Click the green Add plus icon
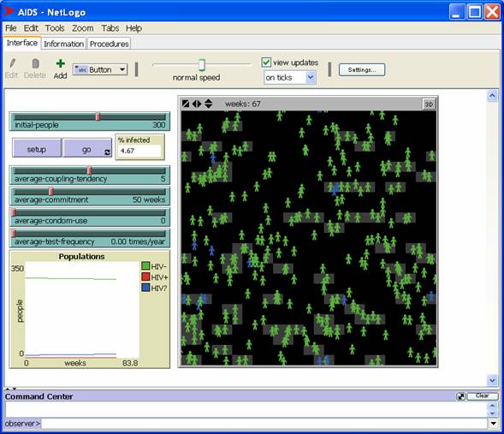 [61, 63]
